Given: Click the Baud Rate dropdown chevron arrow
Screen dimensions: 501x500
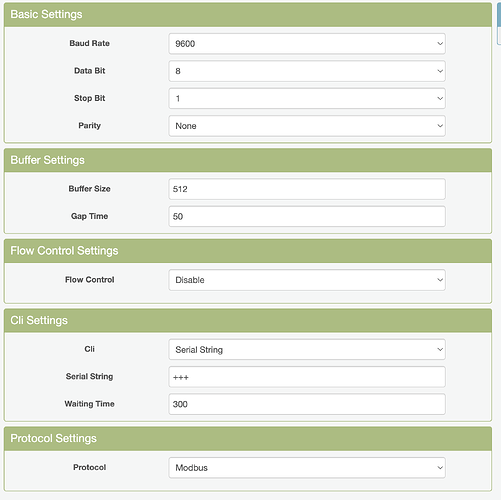Looking at the screenshot, I should tap(440, 44).
